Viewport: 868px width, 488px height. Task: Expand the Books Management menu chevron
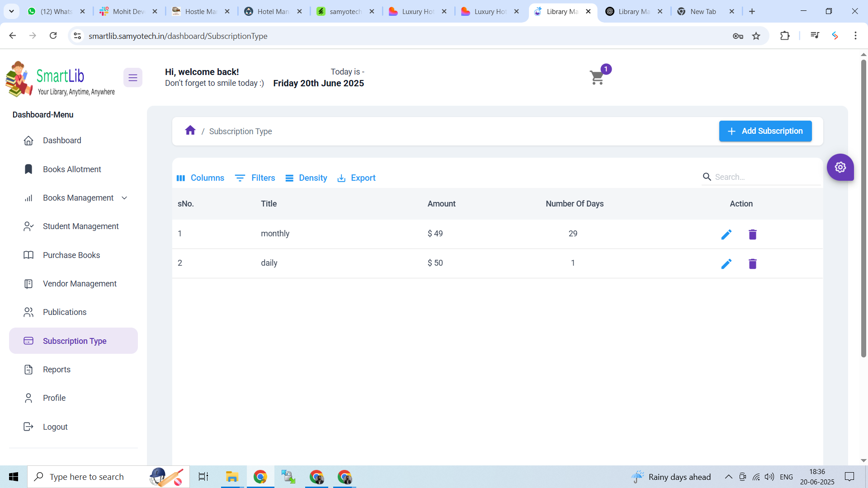click(124, 197)
